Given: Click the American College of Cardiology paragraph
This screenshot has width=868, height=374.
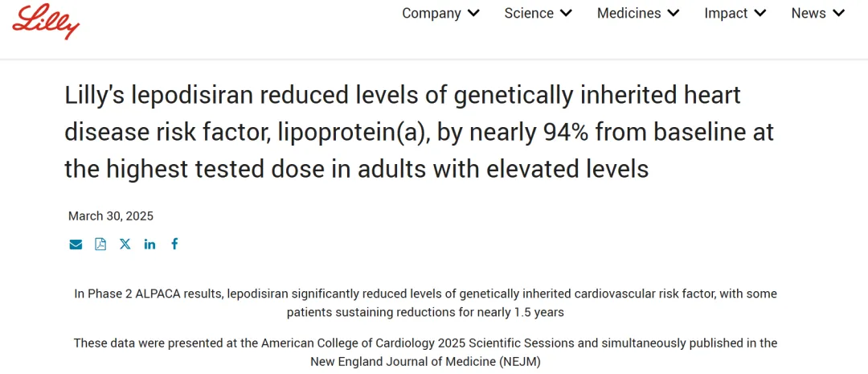Looking at the screenshot, I should [x=425, y=352].
